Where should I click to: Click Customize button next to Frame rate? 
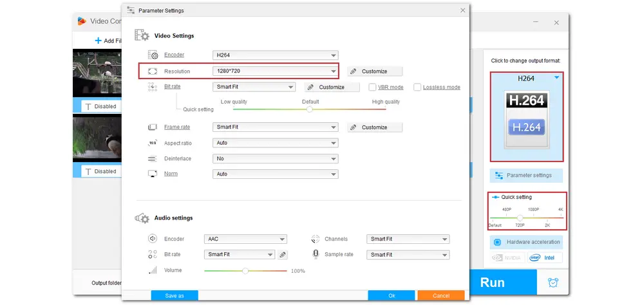(375, 127)
